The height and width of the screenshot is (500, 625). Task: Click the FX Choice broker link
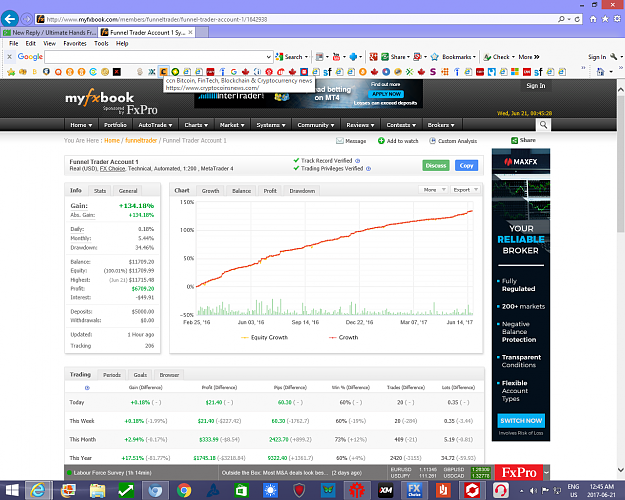click(112, 169)
